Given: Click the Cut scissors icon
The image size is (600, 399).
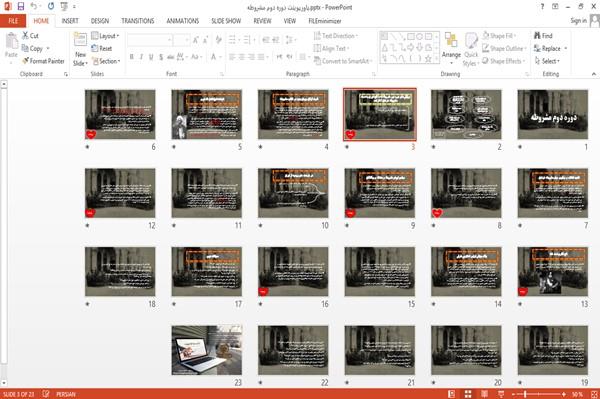Looking at the screenshot, I should [25, 36].
